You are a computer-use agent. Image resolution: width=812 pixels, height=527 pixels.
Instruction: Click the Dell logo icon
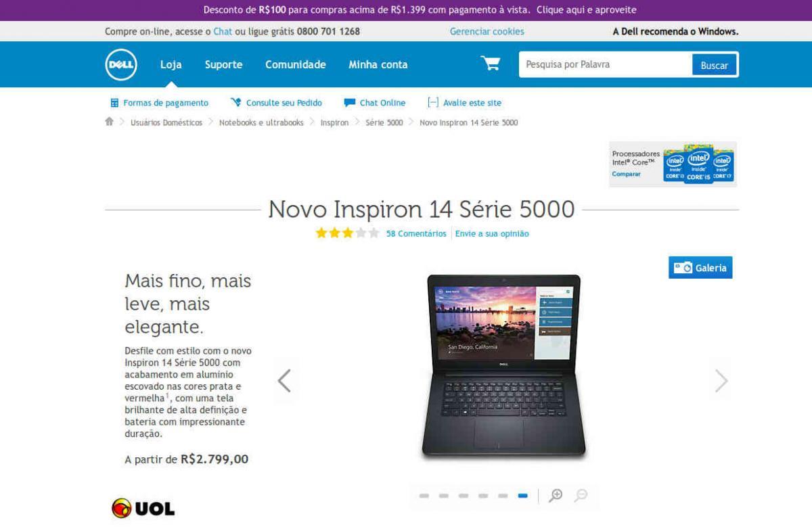tap(121, 65)
